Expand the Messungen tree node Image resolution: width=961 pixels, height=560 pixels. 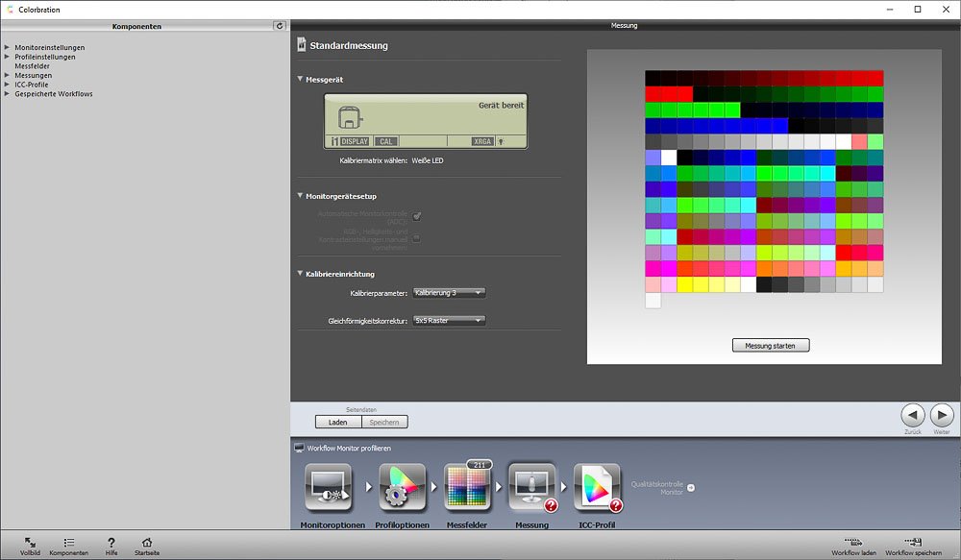[7, 75]
